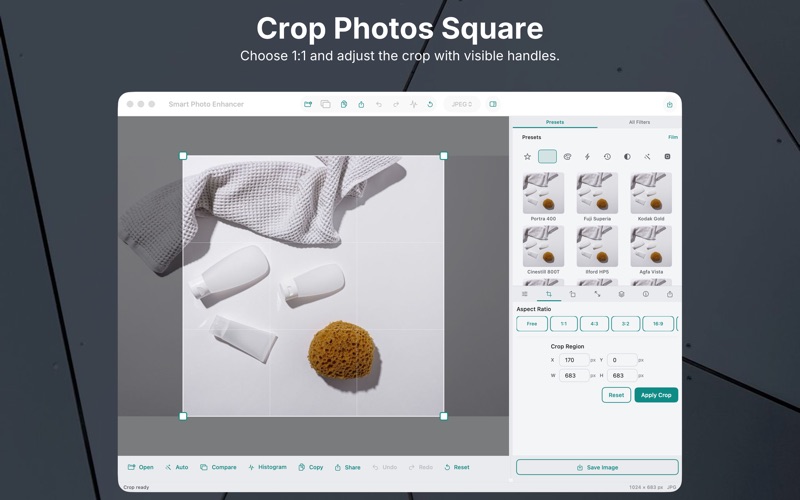The width and height of the screenshot is (800, 500).
Task: Click Auto enhance in the bottom toolbar
Action: click(x=177, y=467)
